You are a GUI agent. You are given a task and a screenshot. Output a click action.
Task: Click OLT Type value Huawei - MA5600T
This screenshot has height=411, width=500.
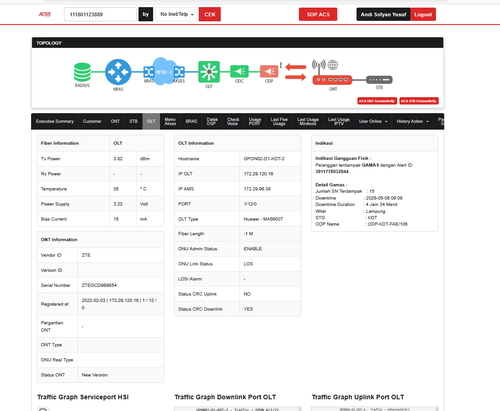point(263,219)
